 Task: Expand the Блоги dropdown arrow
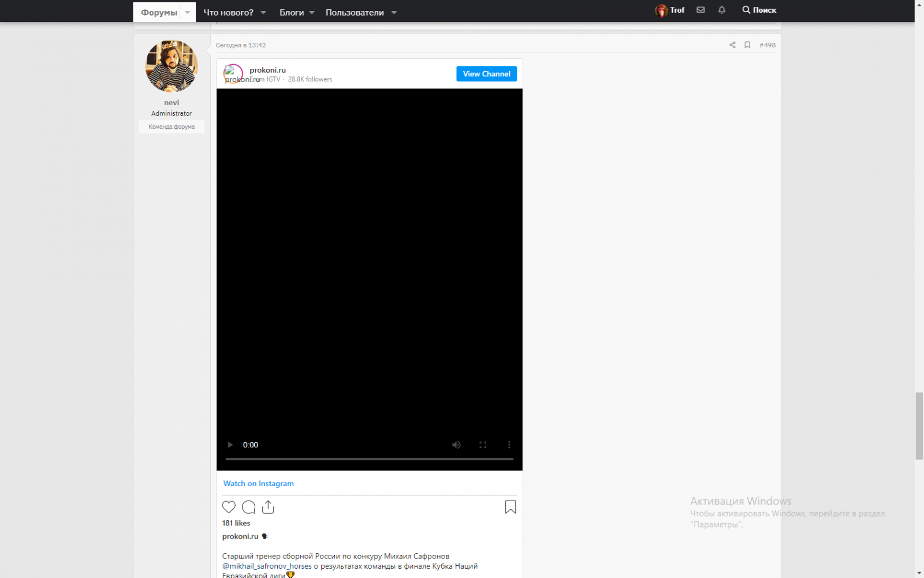[x=312, y=13]
